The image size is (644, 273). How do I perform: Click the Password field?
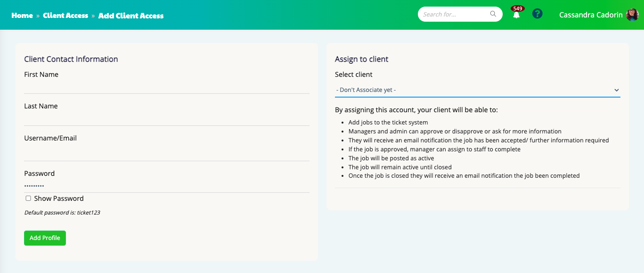click(x=167, y=186)
